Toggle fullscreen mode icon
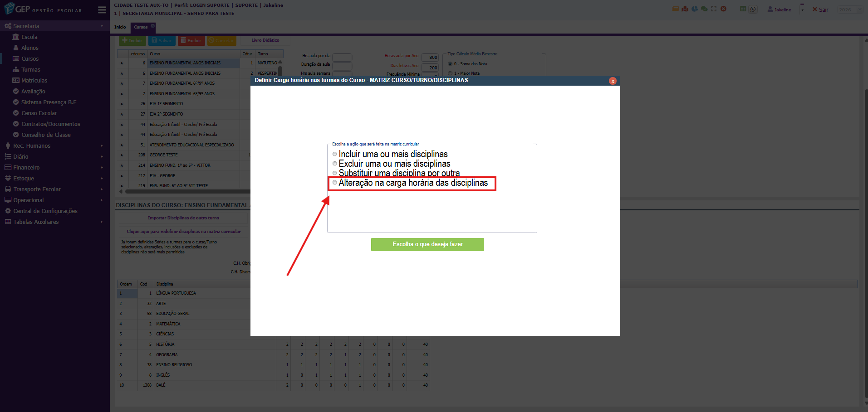The image size is (868, 412). pos(714,9)
